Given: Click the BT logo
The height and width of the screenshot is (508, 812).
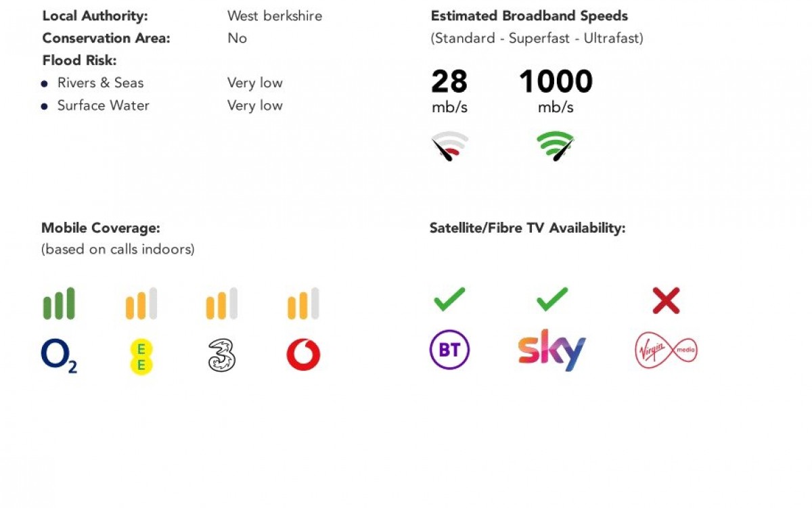Looking at the screenshot, I should (449, 350).
